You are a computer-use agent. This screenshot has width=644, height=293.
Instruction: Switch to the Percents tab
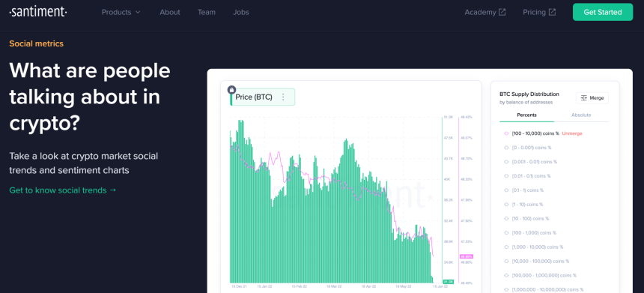pyautogui.click(x=526, y=115)
